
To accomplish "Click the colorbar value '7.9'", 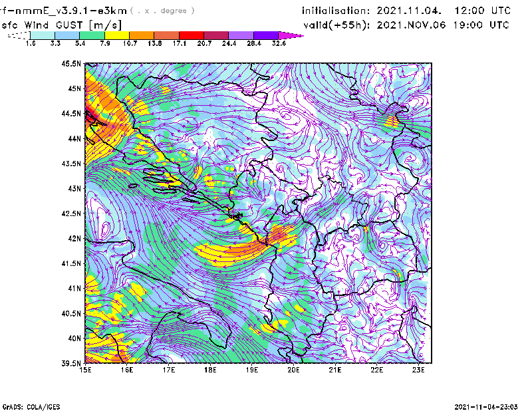I will tap(105, 43).
